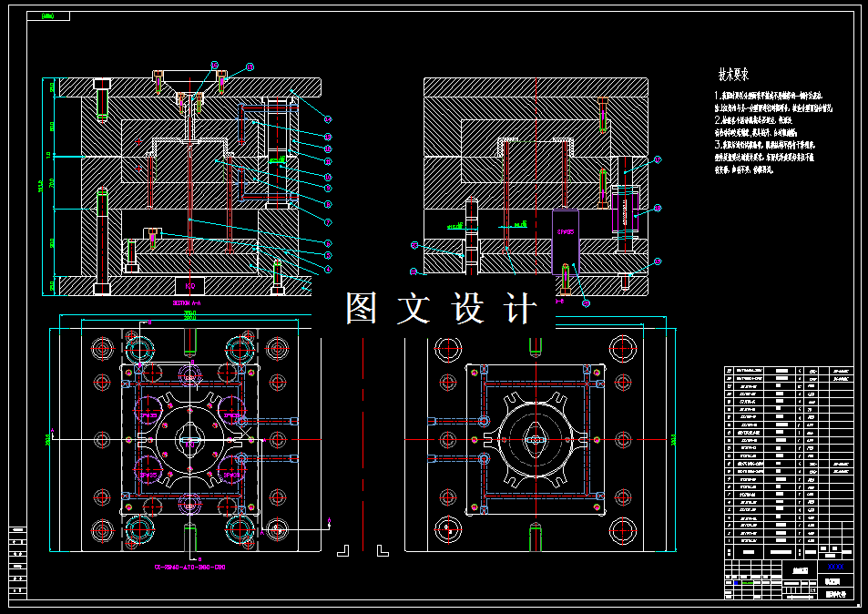Pick part balloon 6 in section view
The height and width of the screenshot is (614, 868).
coord(328,242)
